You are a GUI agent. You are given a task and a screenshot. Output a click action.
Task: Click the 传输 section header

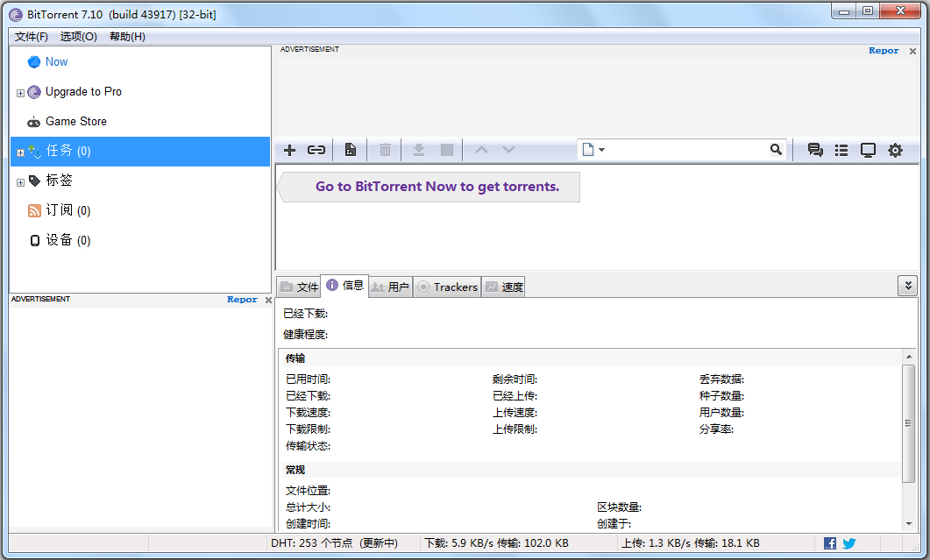click(295, 358)
